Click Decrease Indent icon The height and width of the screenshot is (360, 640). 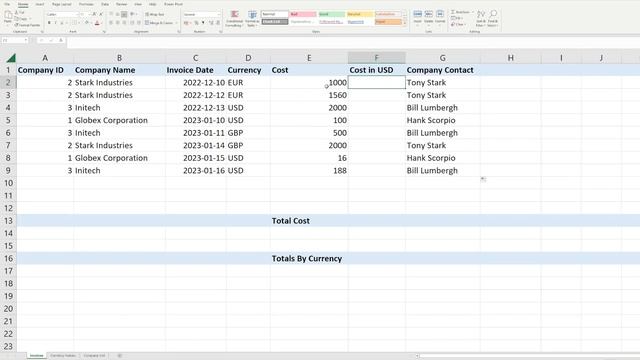pyautogui.click(x=132, y=23)
